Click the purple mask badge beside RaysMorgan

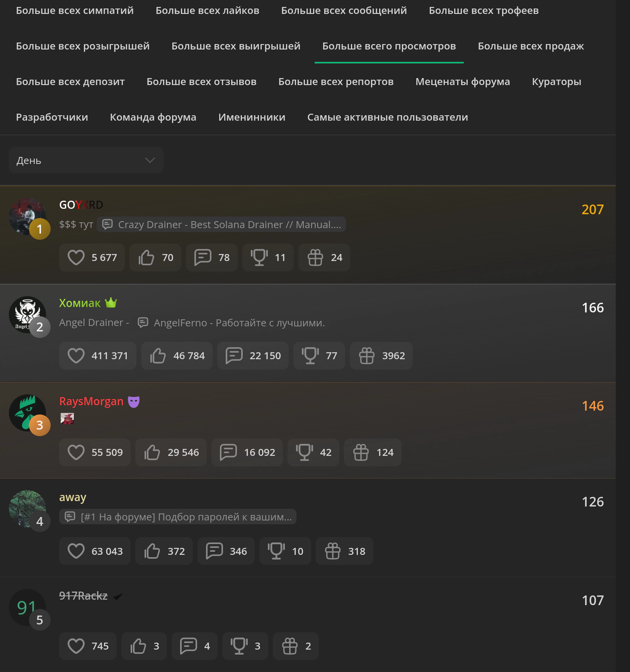pos(134,402)
